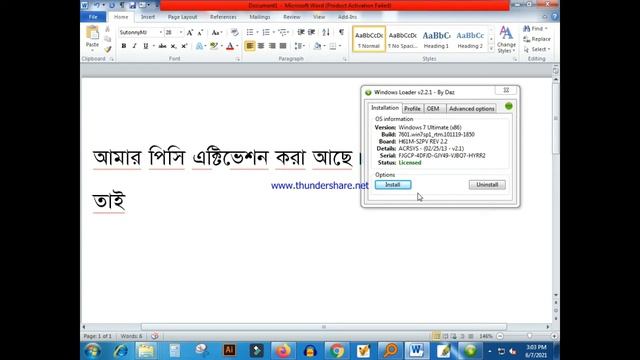Click the proofing errors status icon
The height and width of the screenshot is (360, 640).
pos(155,336)
